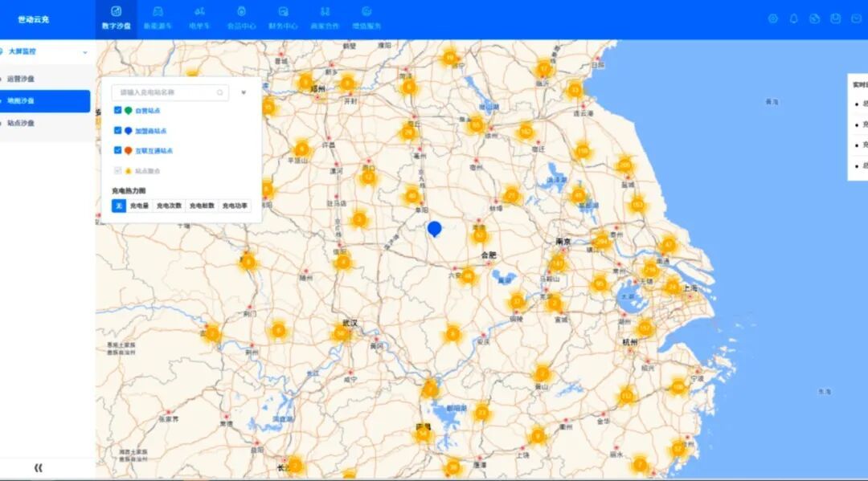Image resolution: width=868 pixels, height=481 pixels.
Task: Click the settings gear icon in header
Action: pyautogui.click(x=773, y=18)
